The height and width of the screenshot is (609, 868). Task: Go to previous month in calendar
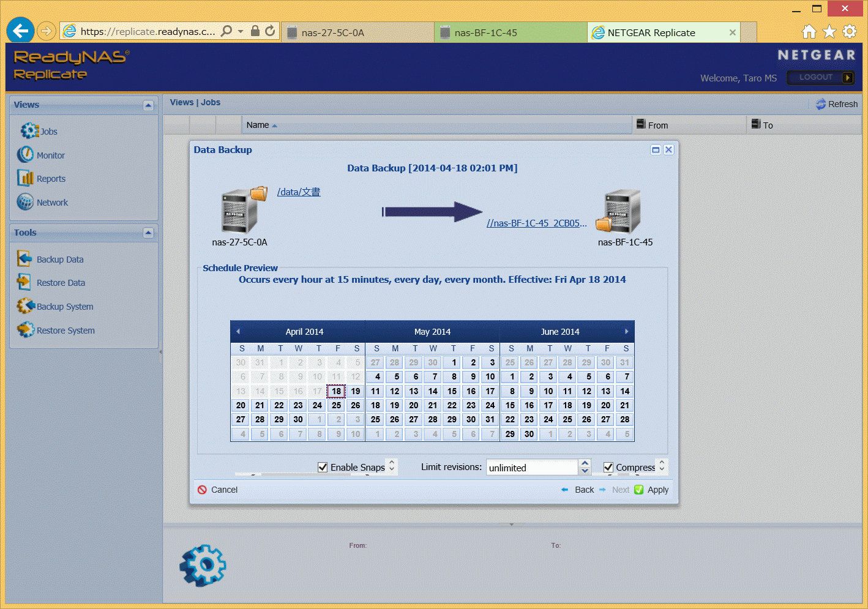click(x=238, y=331)
